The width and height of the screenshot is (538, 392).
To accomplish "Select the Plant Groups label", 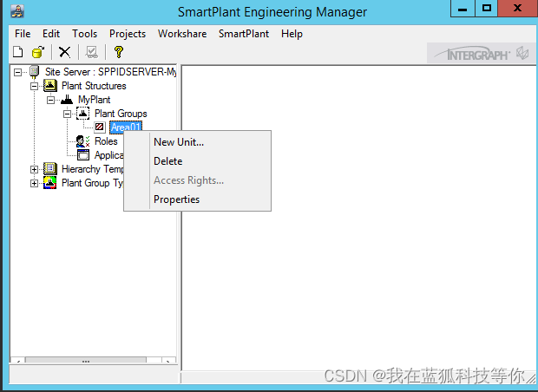I will click(121, 114).
